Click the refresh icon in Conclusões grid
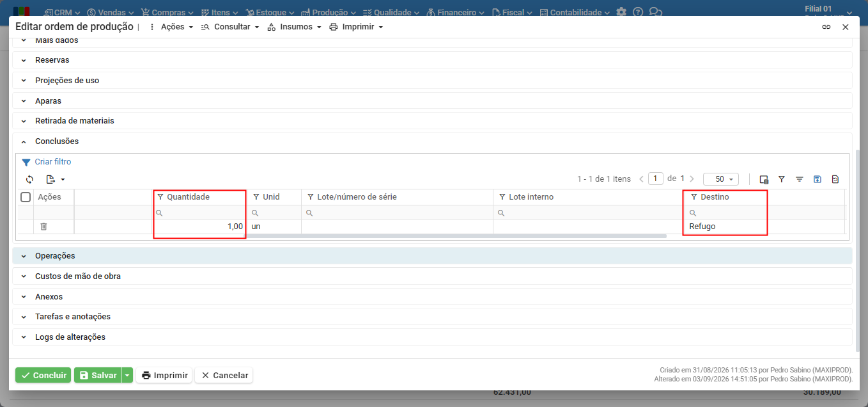Image resolution: width=868 pixels, height=407 pixels. pos(29,179)
